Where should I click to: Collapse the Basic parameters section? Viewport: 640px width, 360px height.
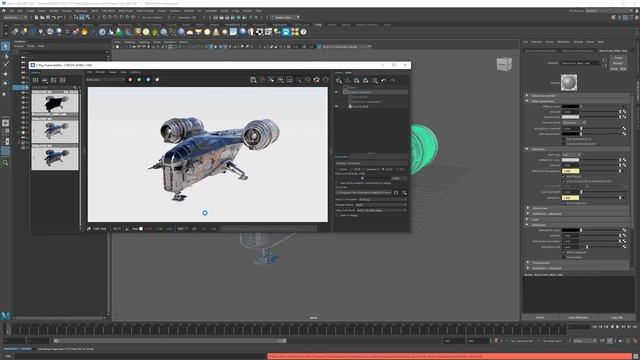tap(577, 101)
